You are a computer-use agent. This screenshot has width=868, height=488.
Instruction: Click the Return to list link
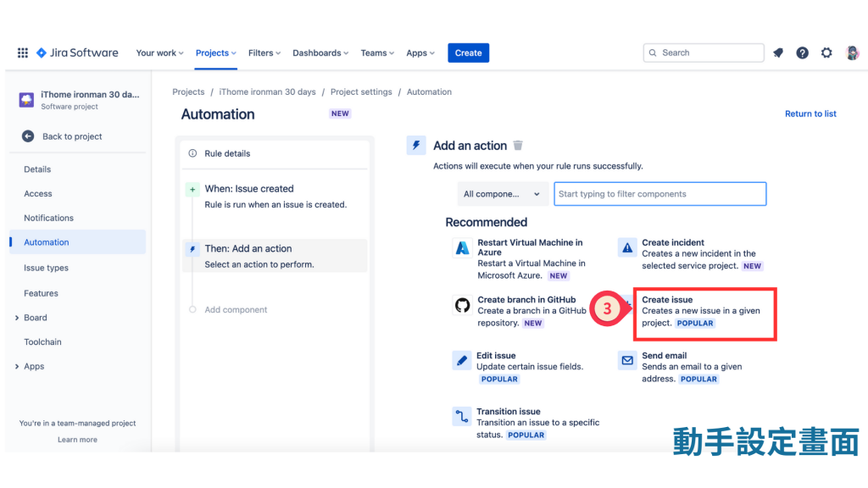click(810, 114)
